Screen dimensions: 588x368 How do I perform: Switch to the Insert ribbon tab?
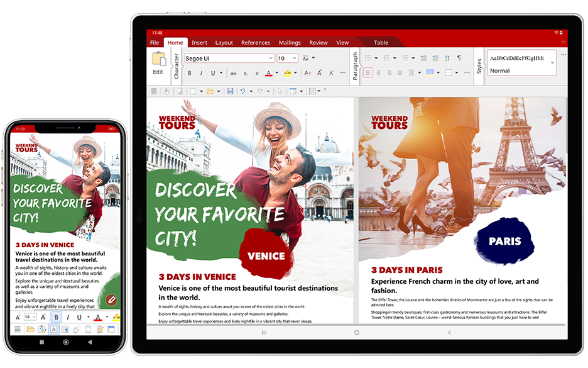click(199, 43)
